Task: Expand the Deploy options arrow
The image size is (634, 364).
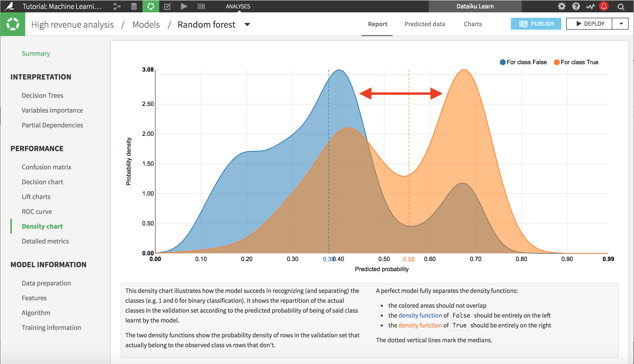Action: (x=620, y=24)
